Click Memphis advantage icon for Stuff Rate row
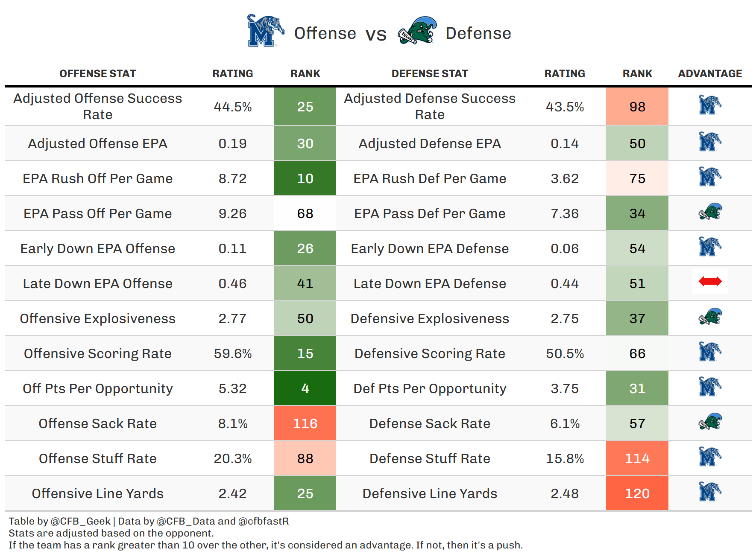Viewport: 756px width, 560px height. click(710, 457)
